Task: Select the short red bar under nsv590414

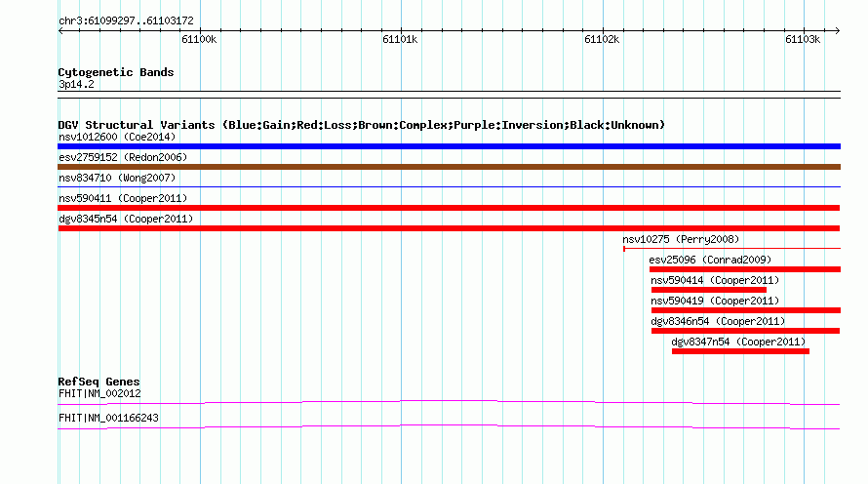Action: 709,290
